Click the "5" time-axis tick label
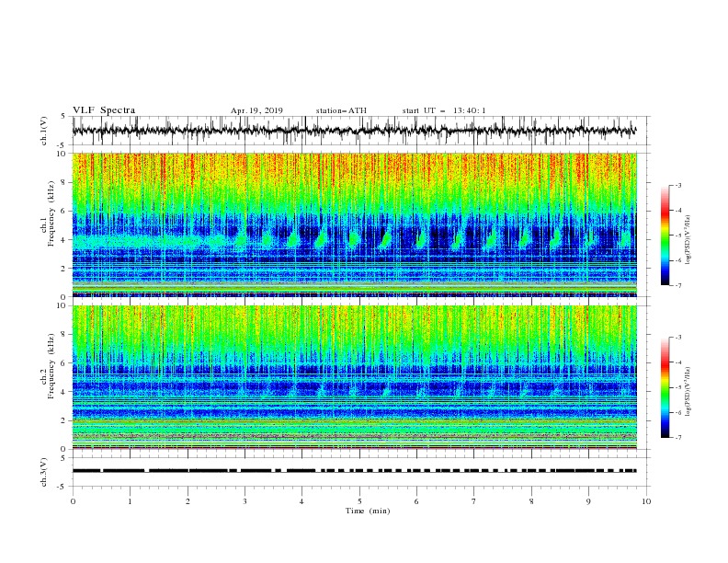The height and width of the screenshot is (563, 728). point(359,501)
